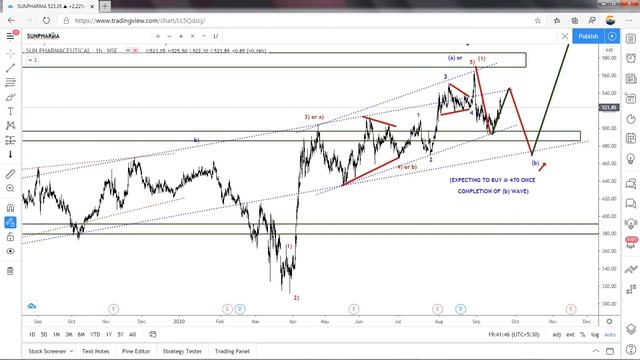
Task: Open the order panel icon
Action: (631, 269)
